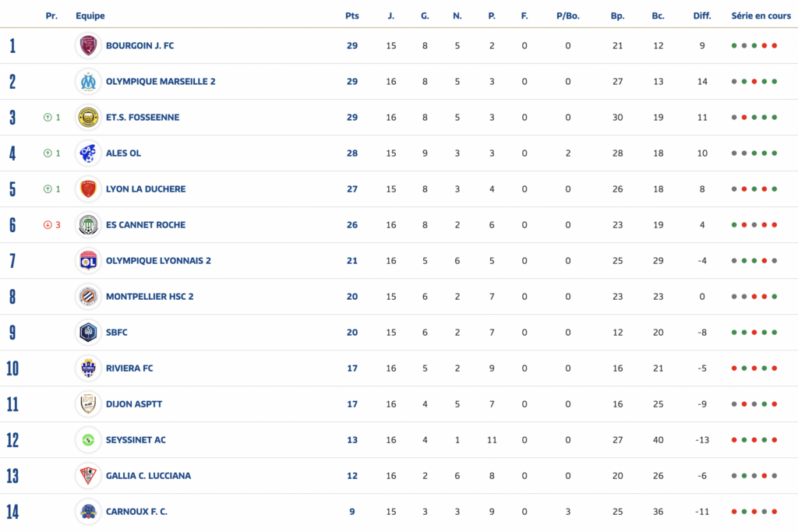
Task: Click the red down-arrow for ES Cannet Roche
Action: point(48,225)
